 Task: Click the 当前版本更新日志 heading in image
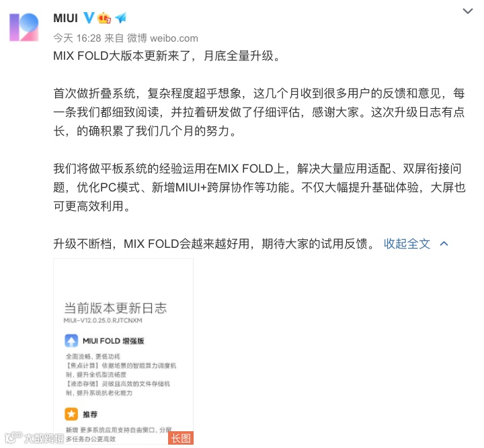tap(116, 308)
